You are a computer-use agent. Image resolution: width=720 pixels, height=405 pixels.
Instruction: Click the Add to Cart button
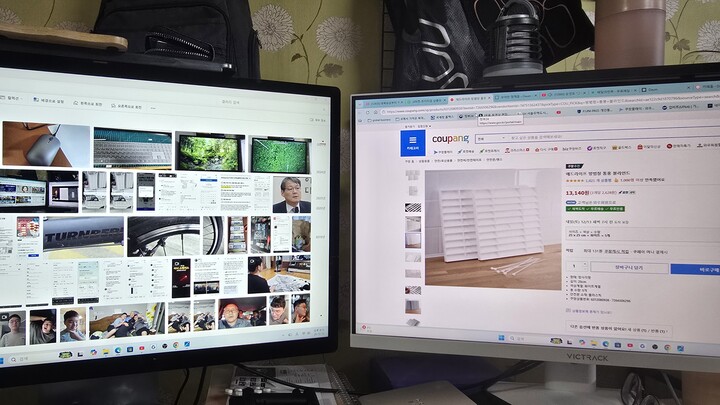pos(629,267)
